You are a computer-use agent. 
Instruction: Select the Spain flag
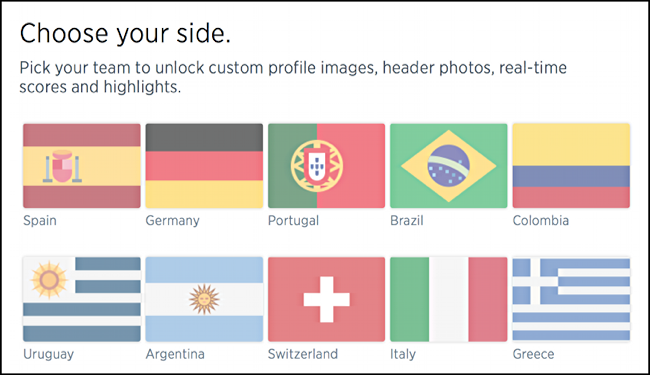pos(82,166)
